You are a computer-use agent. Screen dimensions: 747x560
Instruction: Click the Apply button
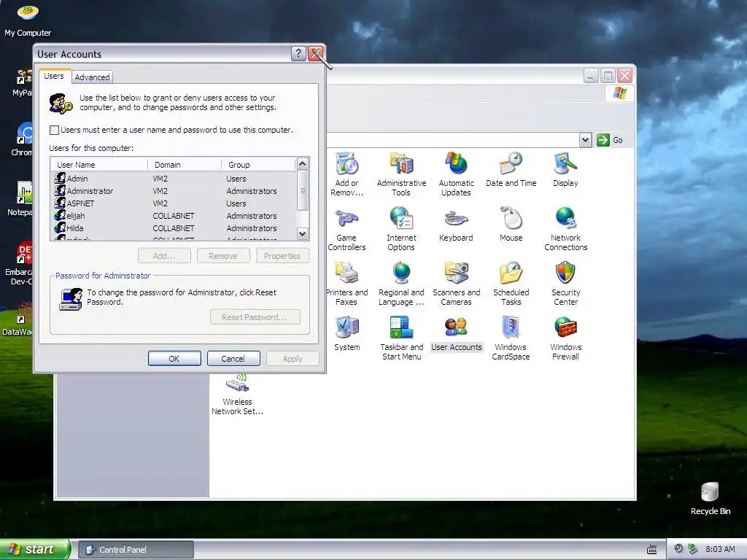click(x=293, y=359)
